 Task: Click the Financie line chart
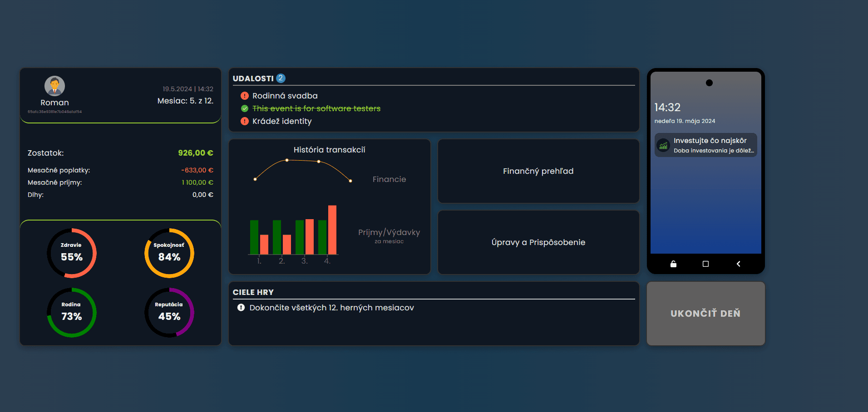click(303, 170)
